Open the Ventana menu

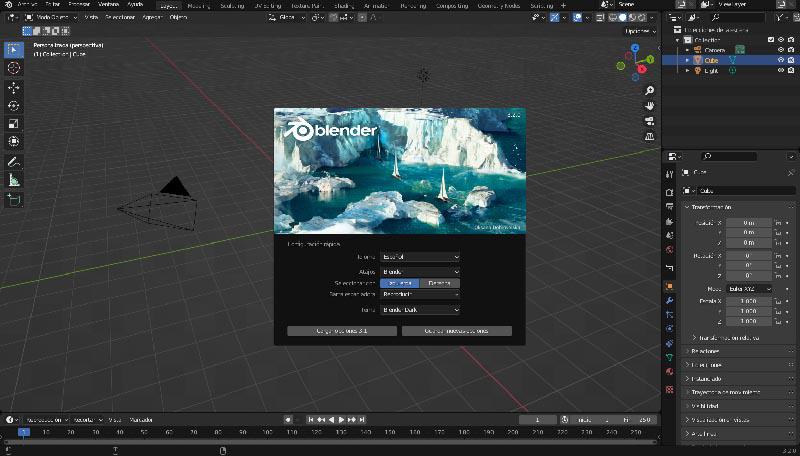pos(108,5)
